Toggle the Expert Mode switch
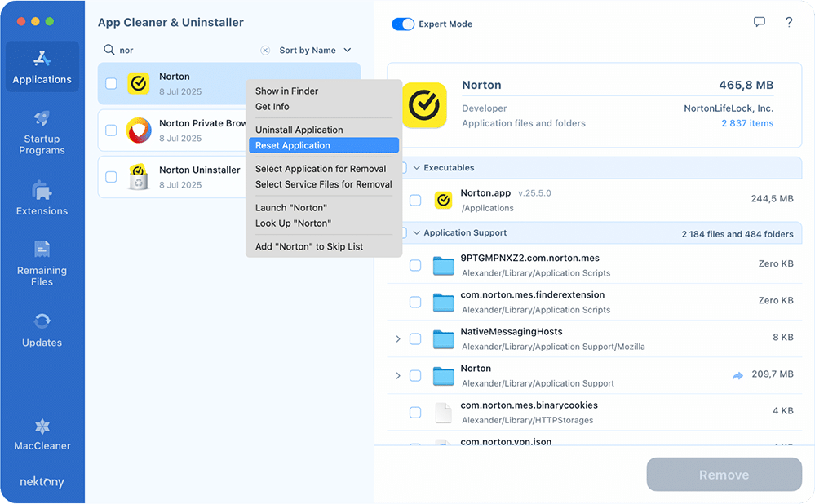The height and width of the screenshot is (504, 815). tap(403, 24)
